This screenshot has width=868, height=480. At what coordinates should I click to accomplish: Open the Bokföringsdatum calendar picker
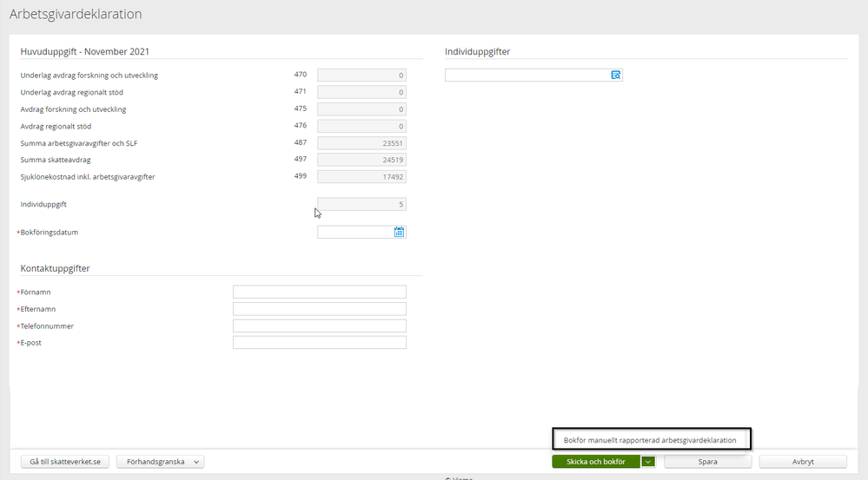(400, 232)
